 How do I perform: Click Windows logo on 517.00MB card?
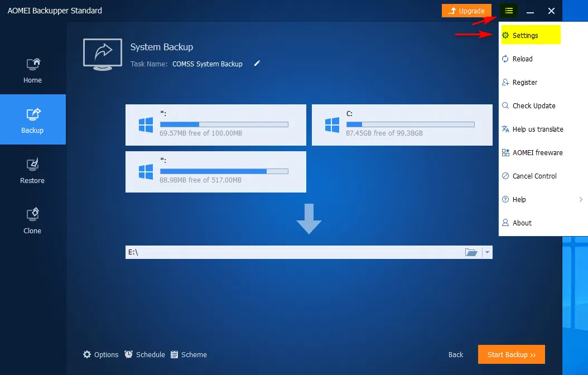pos(146,172)
